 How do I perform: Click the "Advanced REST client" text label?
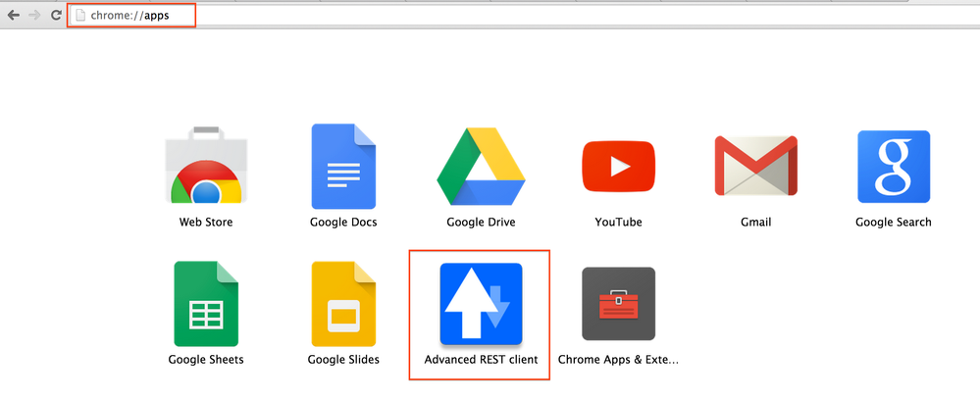click(x=481, y=360)
